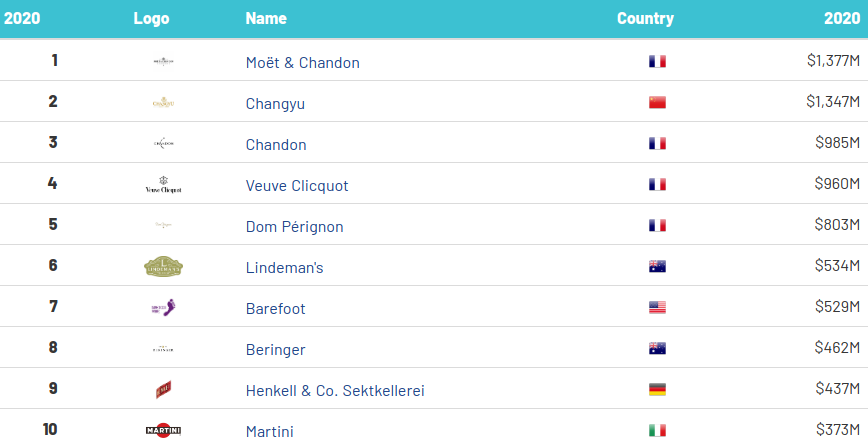Sort by 2020 rank column header
The width and height of the screenshot is (868, 442).
point(22,18)
